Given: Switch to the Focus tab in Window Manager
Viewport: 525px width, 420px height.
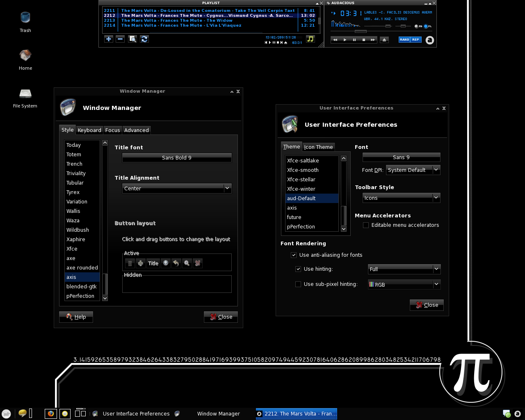Looking at the screenshot, I should (x=112, y=130).
